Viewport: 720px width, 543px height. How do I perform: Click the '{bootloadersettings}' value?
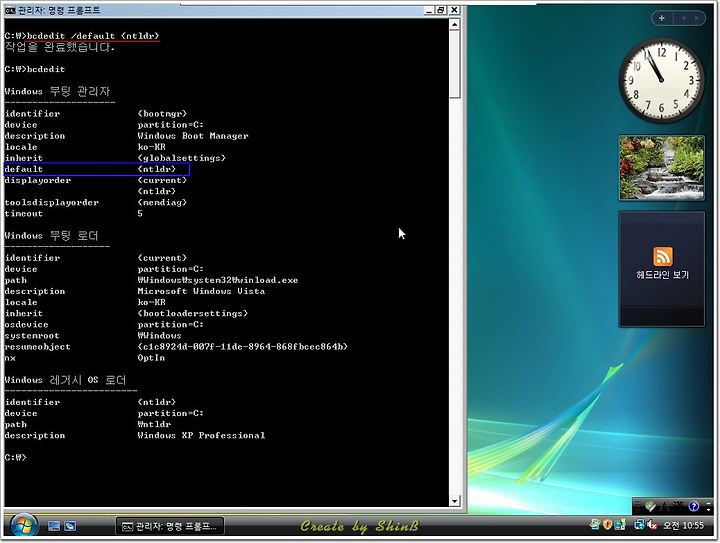click(x=193, y=313)
